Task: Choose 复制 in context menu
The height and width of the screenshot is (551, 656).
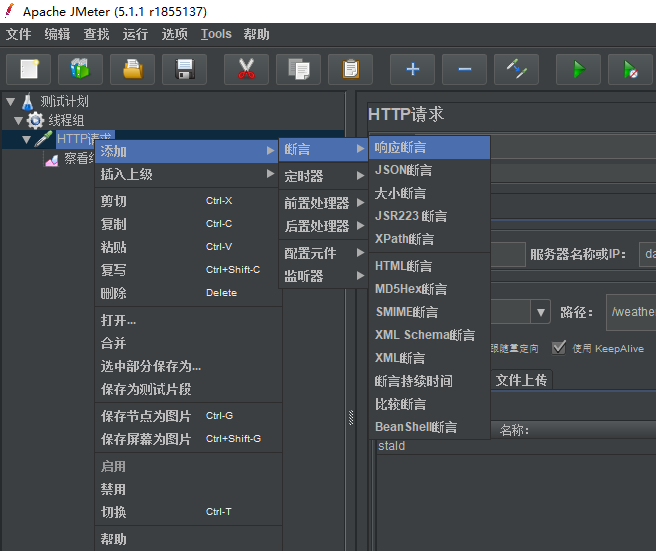Action: [188, 224]
